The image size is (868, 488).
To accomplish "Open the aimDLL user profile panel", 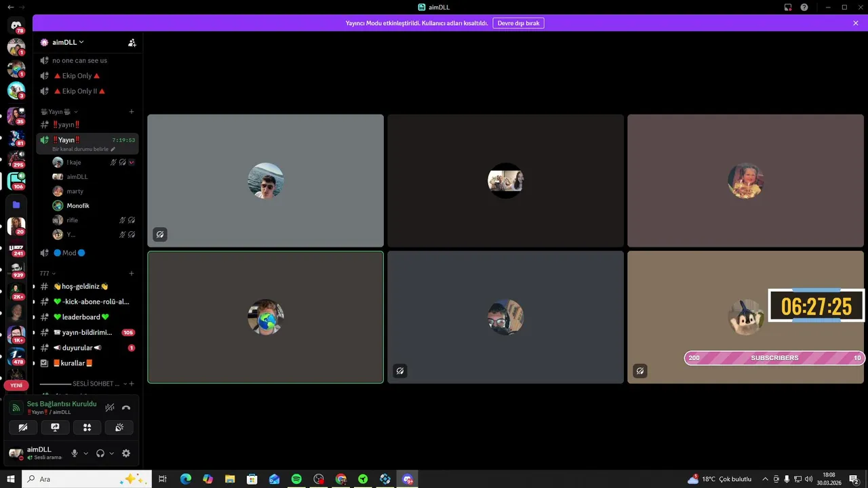I will point(37,453).
